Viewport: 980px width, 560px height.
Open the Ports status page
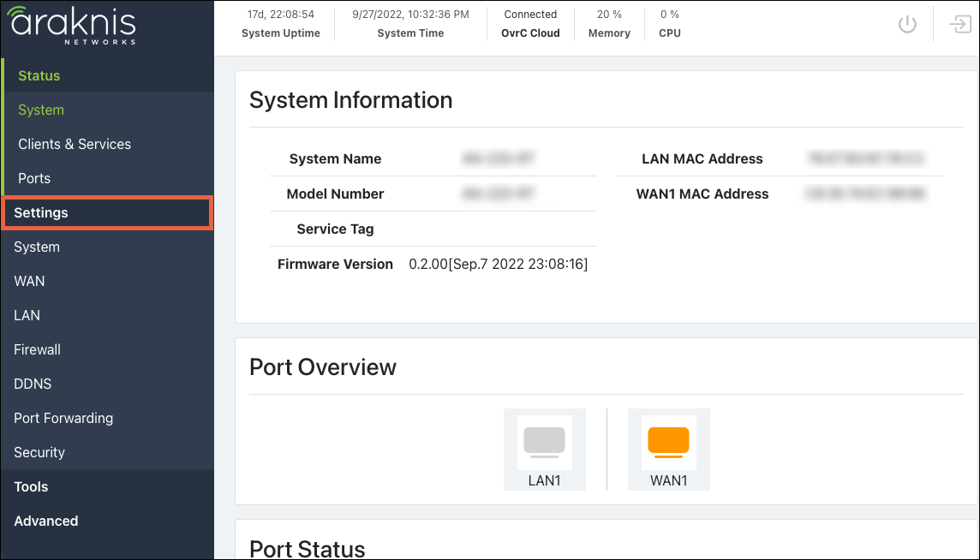point(34,178)
